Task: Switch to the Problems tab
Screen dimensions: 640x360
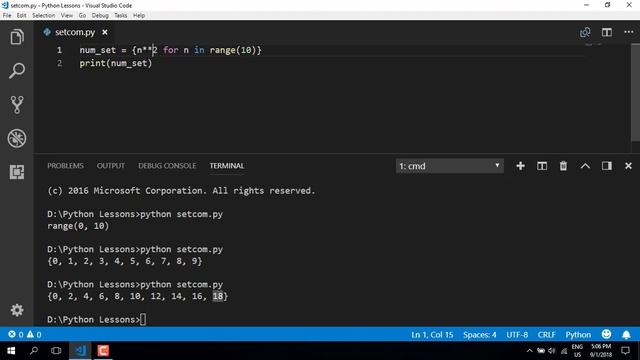Action: [x=65, y=166]
